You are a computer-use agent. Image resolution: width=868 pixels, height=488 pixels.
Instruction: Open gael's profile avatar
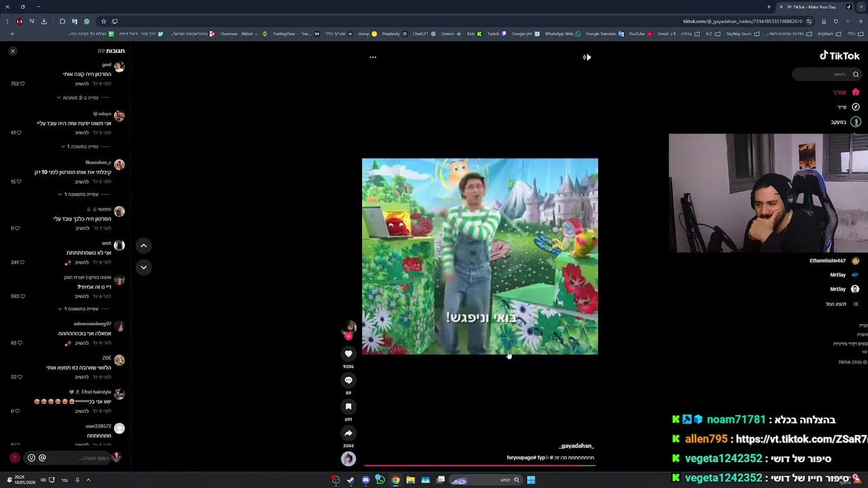tap(119, 66)
